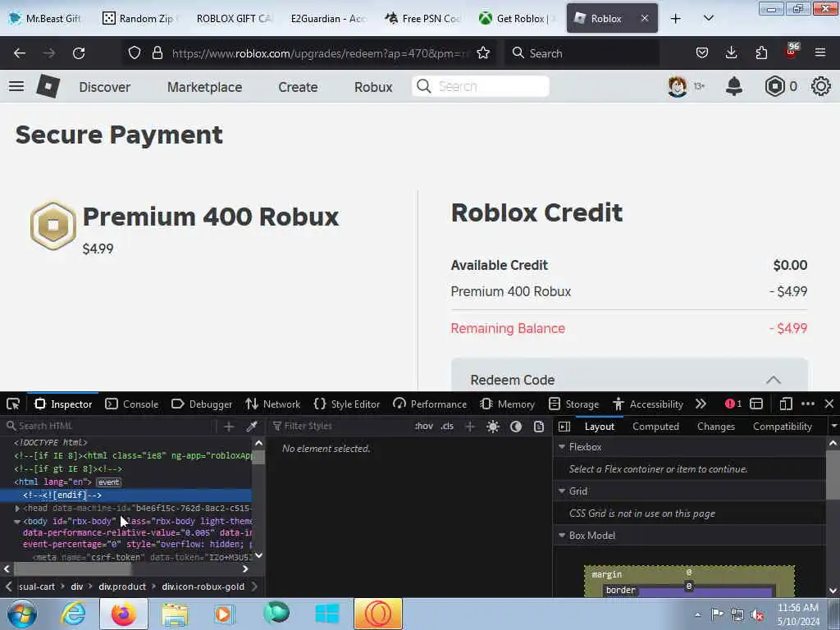The width and height of the screenshot is (840, 630).
Task: Collapse the Redeem Code section
Action: pyautogui.click(x=773, y=380)
